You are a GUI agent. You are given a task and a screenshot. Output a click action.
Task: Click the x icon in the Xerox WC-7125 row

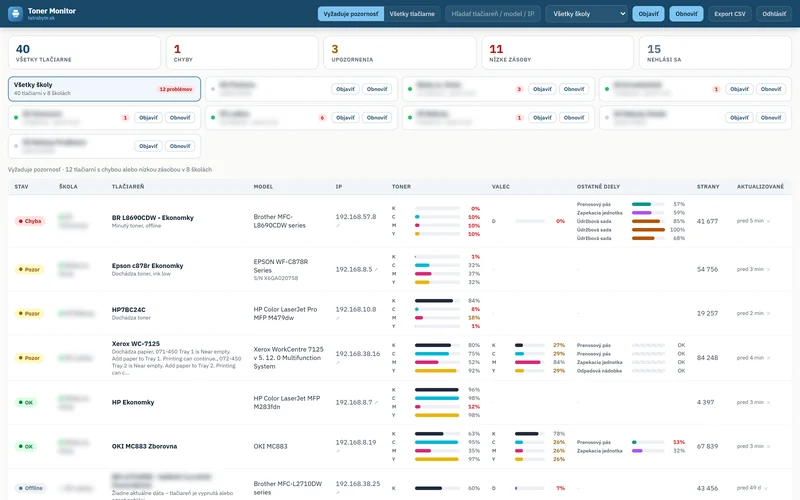click(768, 358)
